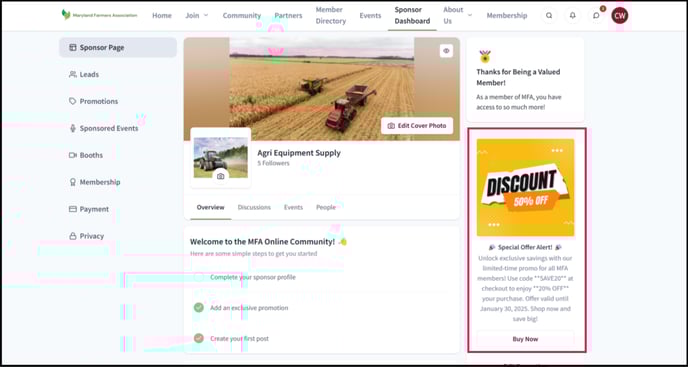Image resolution: width=688 pixels, height=367 pixels.
Task: Open the Member Directory menu item
Action: (x=331, y=15)
